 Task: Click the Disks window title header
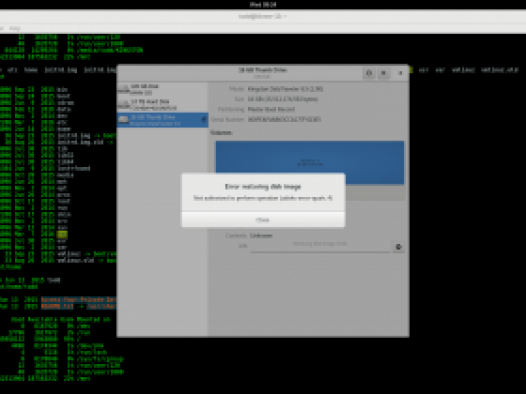tap(263, 73)
